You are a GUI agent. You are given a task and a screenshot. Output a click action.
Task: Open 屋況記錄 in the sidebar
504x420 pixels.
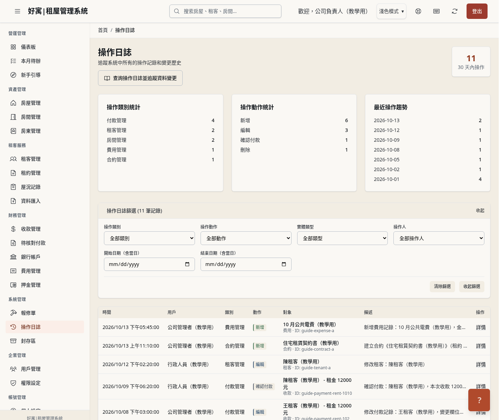point(45,187)
